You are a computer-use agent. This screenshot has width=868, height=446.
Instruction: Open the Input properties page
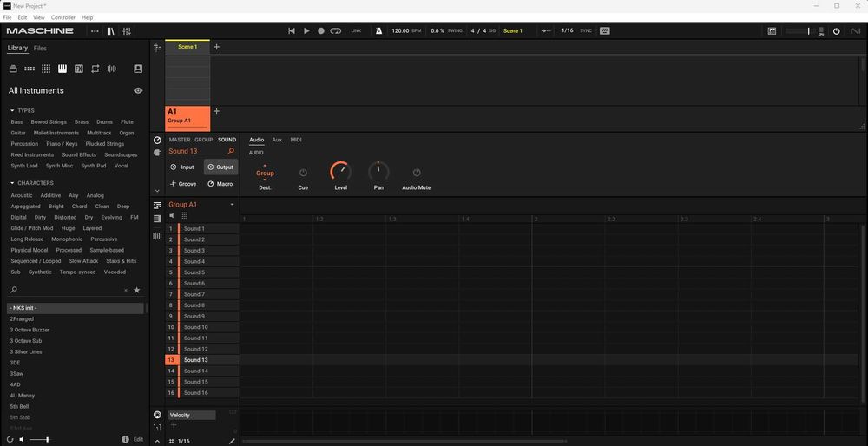(x=182, y=167)
